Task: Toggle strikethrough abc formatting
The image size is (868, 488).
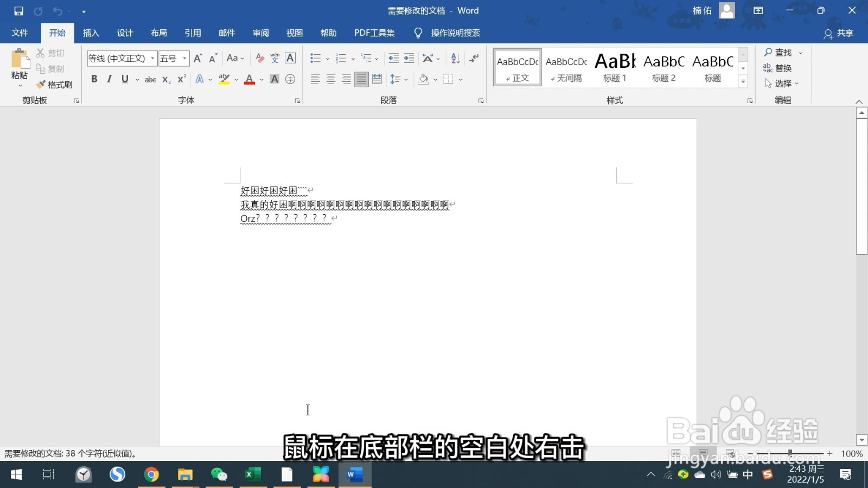Action: point(150,79)
